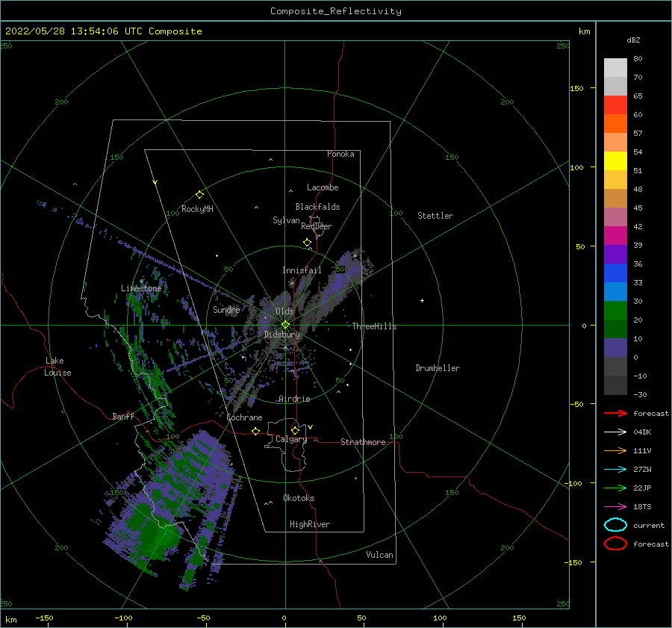
Task: Click the green 30 dBZ color swatch
Action: [615, 311]
